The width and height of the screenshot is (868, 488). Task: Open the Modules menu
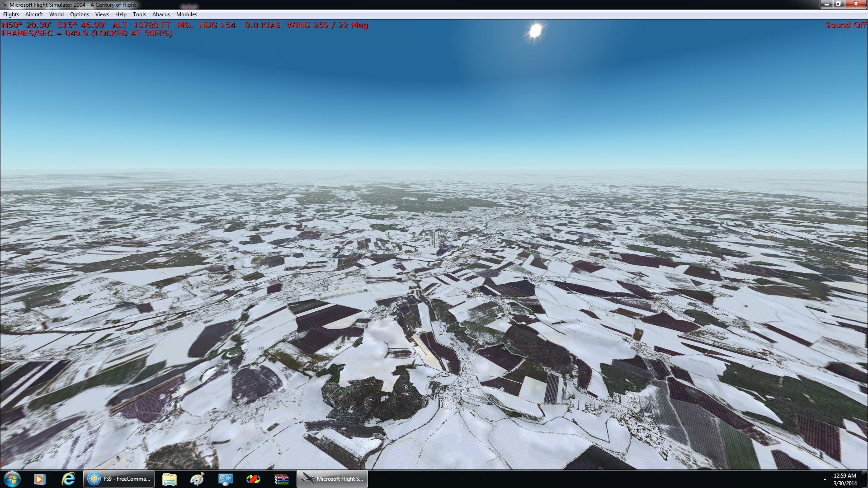coord(187,14)
